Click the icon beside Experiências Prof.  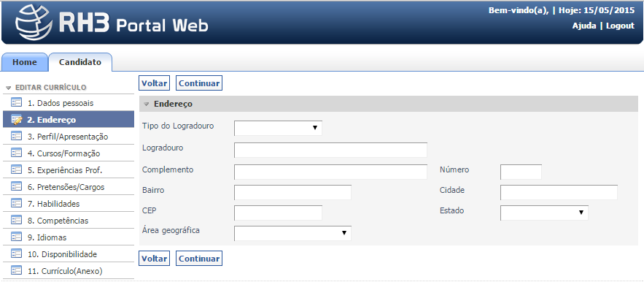17,170
